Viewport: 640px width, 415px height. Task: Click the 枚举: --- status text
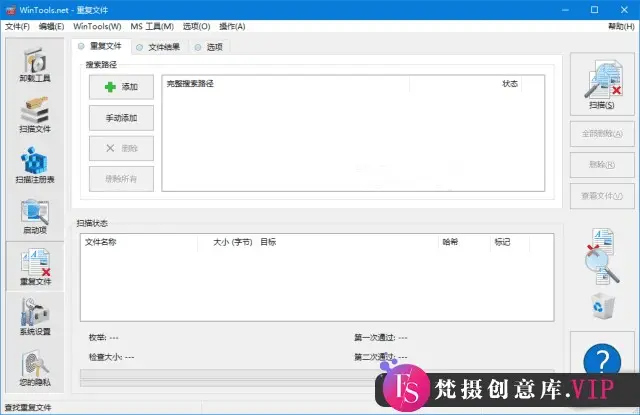coord(104,337)
